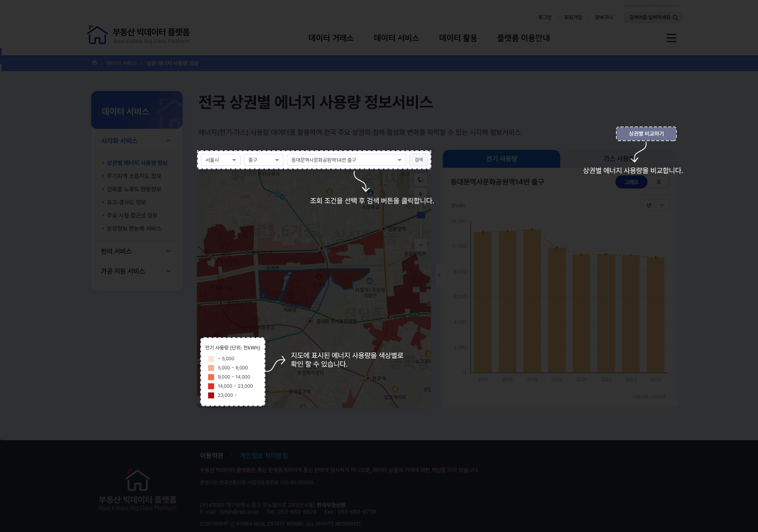Click the home icon in breadcrumb
This screenshot has width=758, height=532.
coord(94,63)
